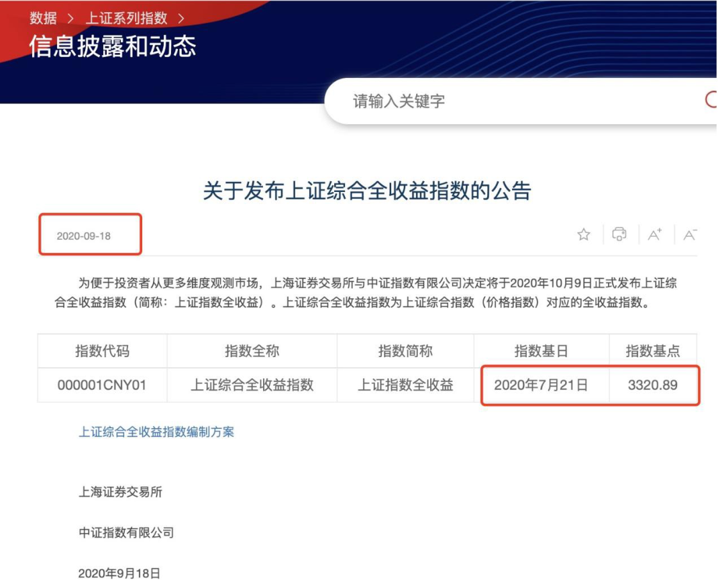Click the 指数全称 column header
The image size is (718, 588).
point(252,351)
